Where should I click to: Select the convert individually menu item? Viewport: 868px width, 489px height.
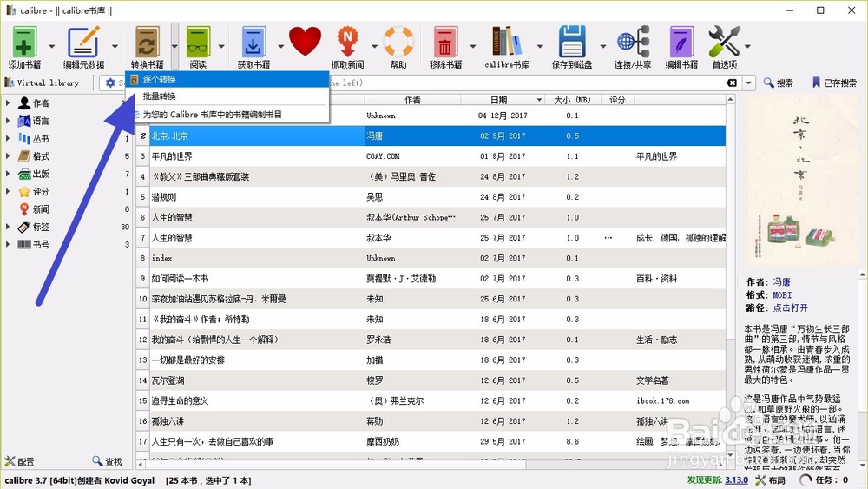pyautogui.click(x=227, y=79)
